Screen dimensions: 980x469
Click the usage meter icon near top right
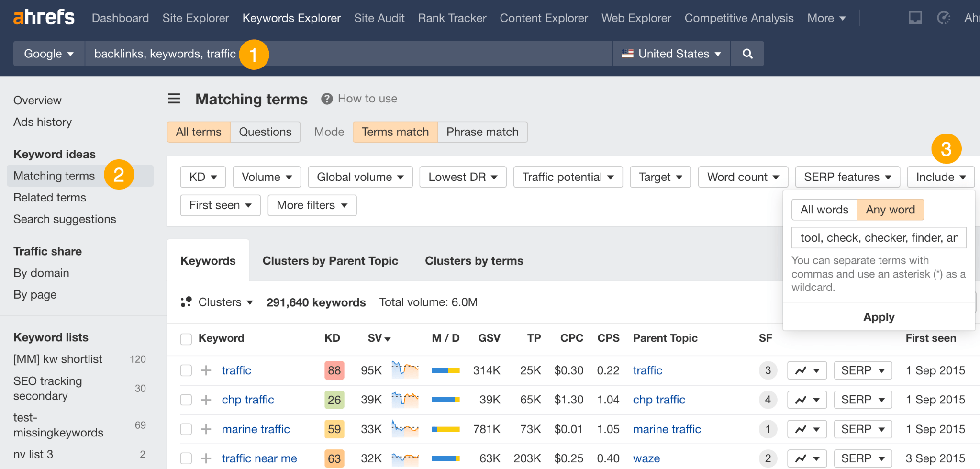pos(943,17)
